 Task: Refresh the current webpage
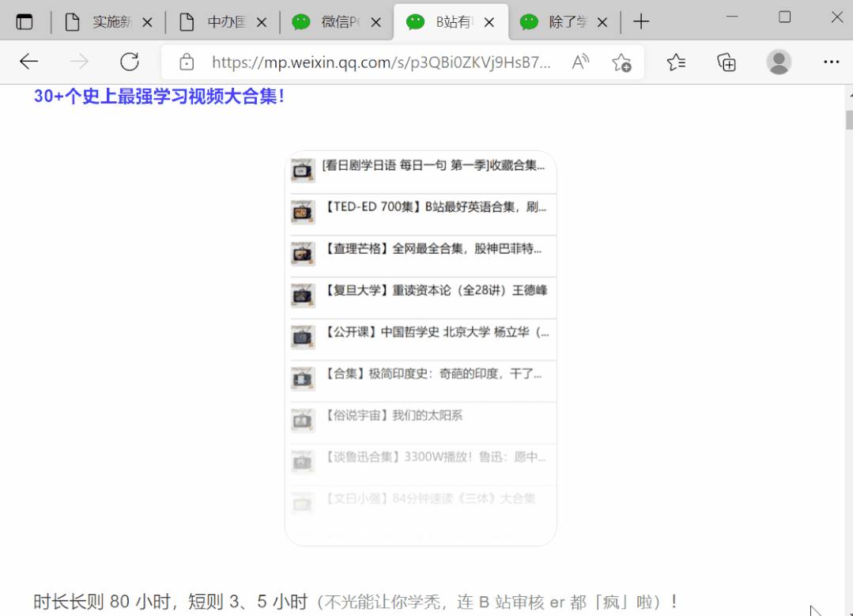point(129,61)
